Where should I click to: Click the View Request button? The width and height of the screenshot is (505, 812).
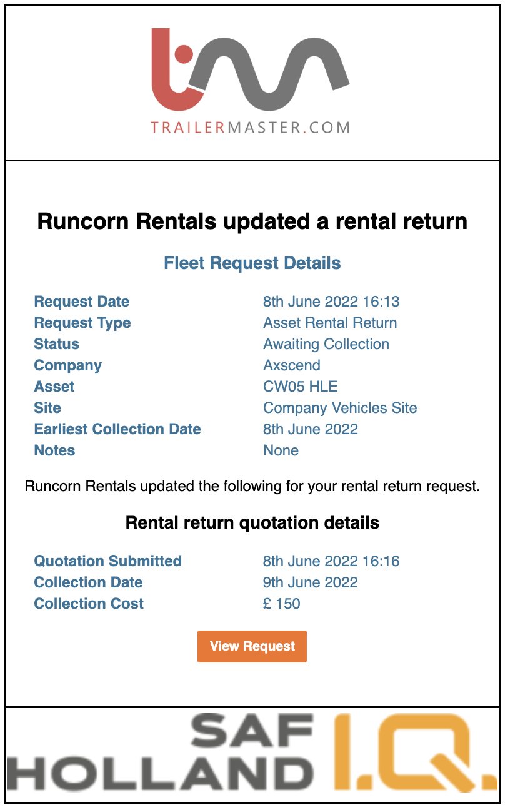tap(252, 646)
